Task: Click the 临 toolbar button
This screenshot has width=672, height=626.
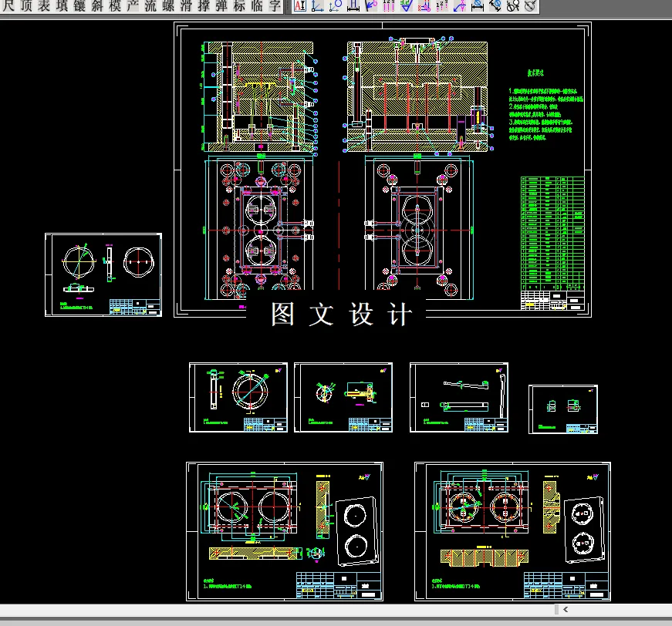Action: coord(257,5)
